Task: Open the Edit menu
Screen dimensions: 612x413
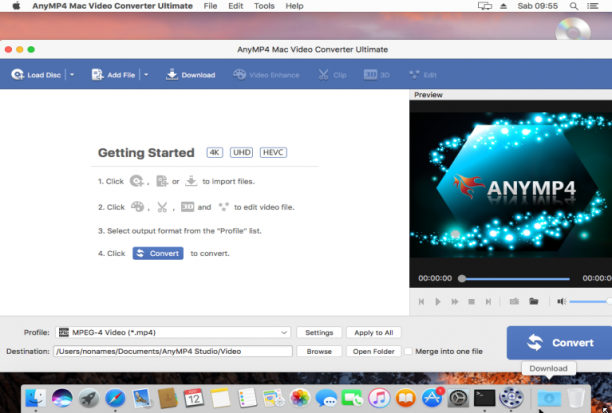Action: coord(236,6)
